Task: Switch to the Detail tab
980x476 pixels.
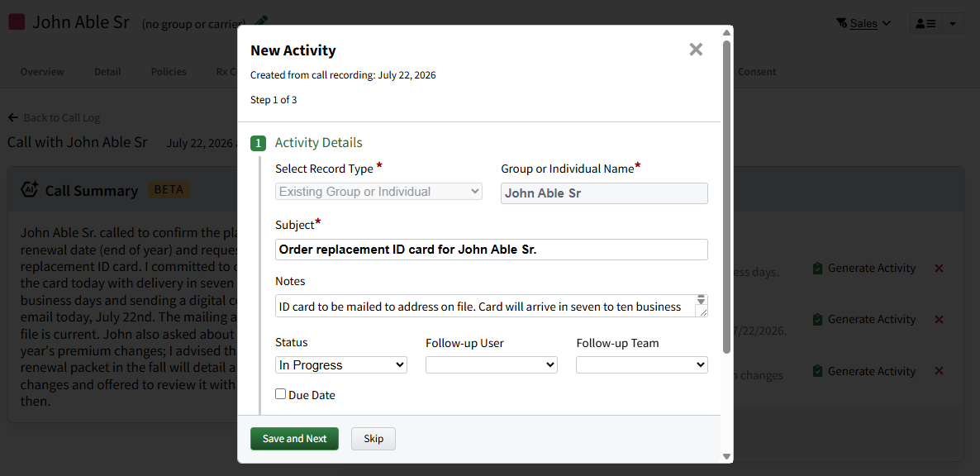Action: pyautogui.click(x=107, y=71)
